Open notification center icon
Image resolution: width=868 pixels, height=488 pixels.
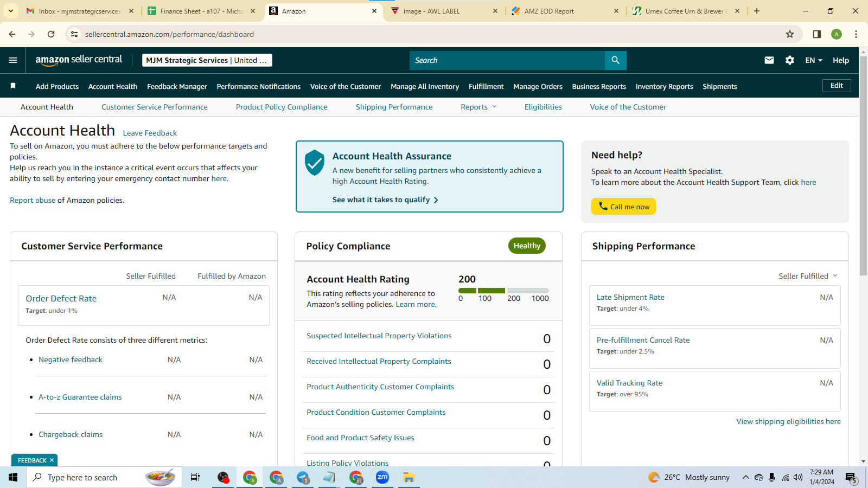click(x=851, y=477)
